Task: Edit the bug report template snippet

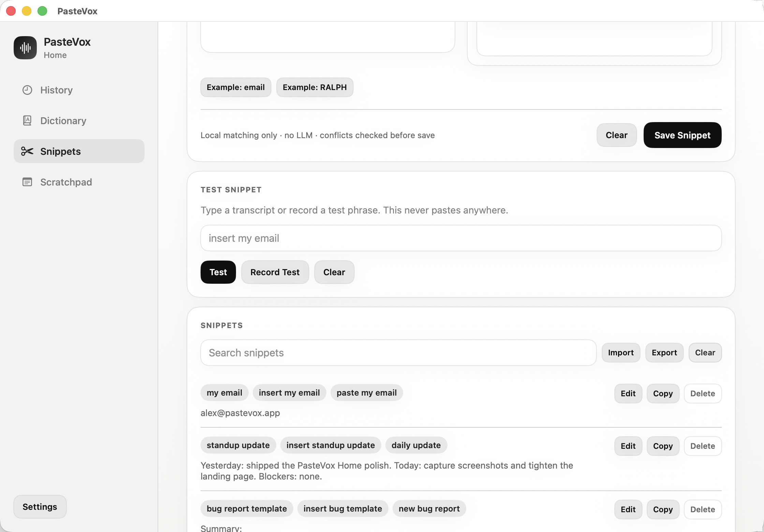Action: [628, 509]
